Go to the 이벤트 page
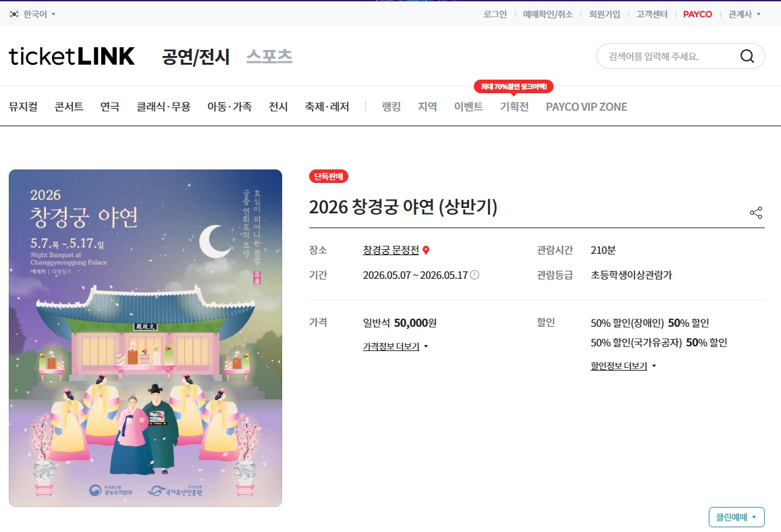Image resolution: width=781 pixels, height=532 pixels. coord(468,107)
